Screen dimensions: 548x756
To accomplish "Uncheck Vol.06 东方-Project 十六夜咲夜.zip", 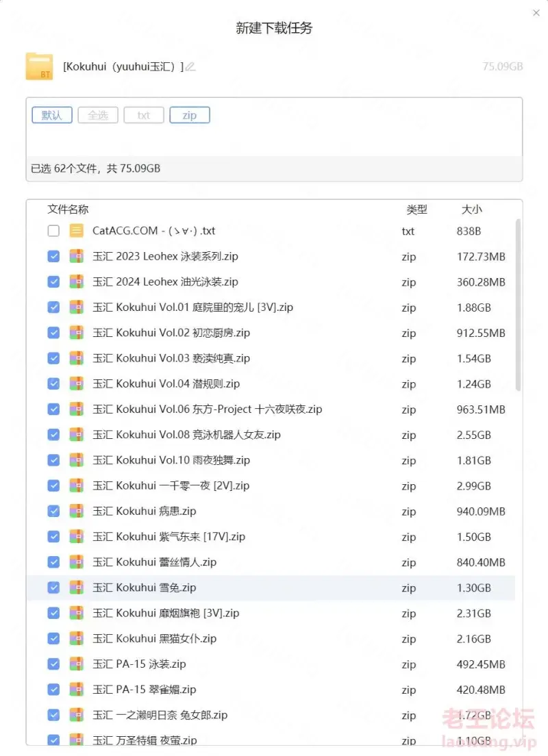I will click(x=53, y=409).
